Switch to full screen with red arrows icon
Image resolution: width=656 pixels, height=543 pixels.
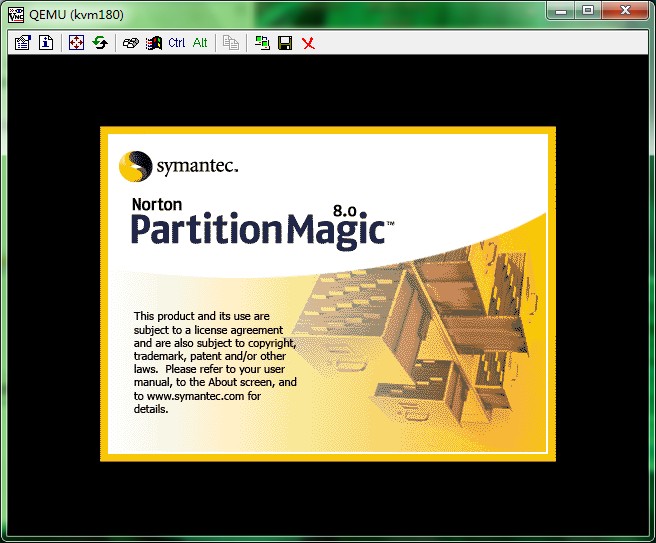76,43
